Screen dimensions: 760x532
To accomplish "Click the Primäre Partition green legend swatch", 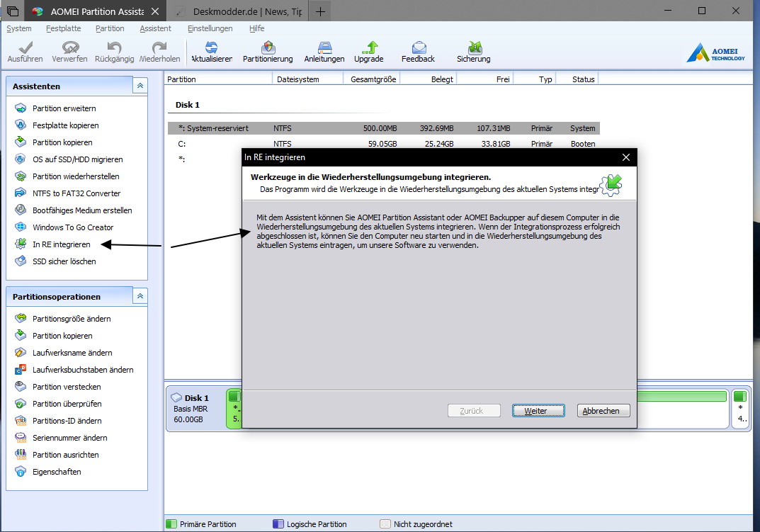I will (171, 523).
